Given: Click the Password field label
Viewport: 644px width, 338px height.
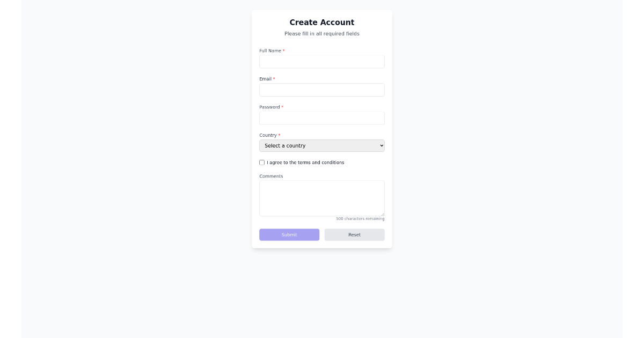Looking at the screenshot, I should point(270,107).
